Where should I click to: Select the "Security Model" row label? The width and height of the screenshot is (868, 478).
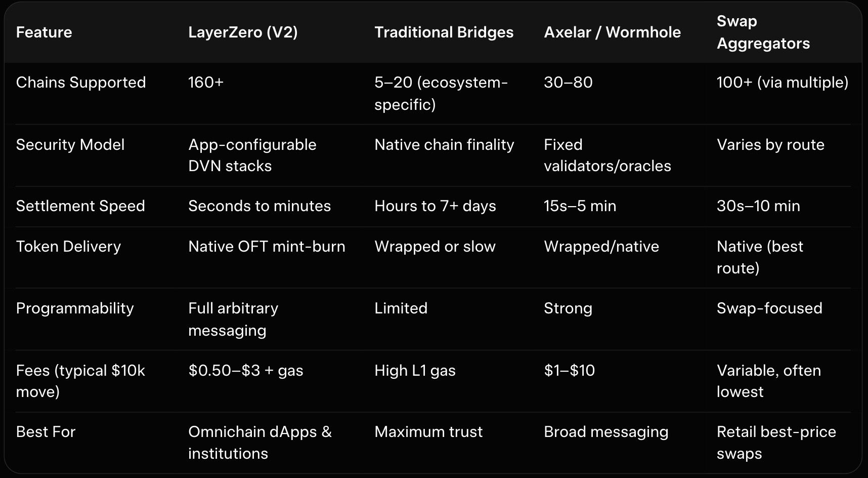pos(70,145)
